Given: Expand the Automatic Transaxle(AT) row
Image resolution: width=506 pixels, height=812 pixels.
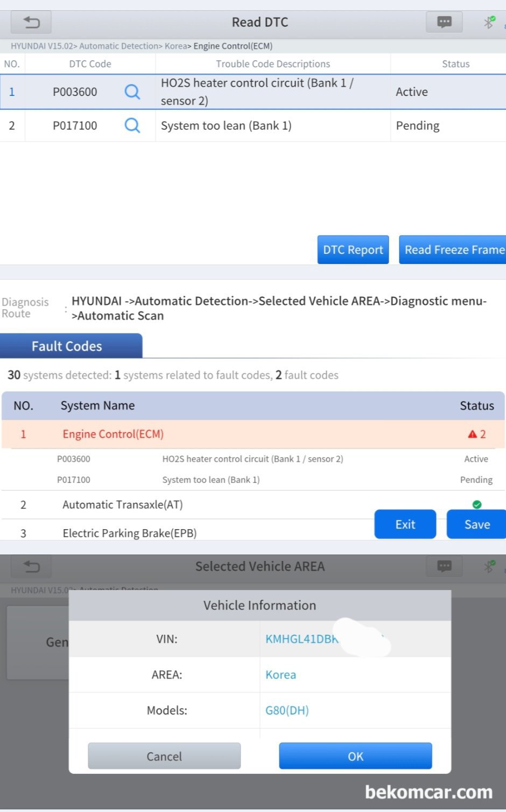Looking at the screenshot, I should pyautogui.click(x=123, y=505).
